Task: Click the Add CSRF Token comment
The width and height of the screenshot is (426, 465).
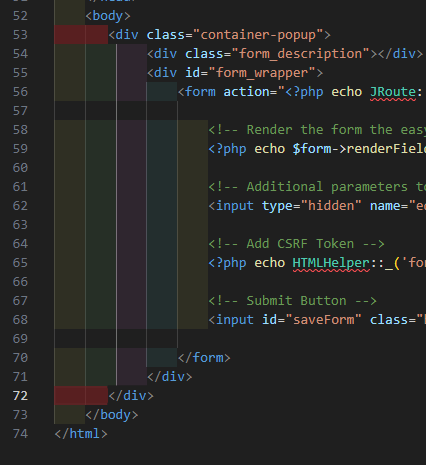Action: point(297,244)
